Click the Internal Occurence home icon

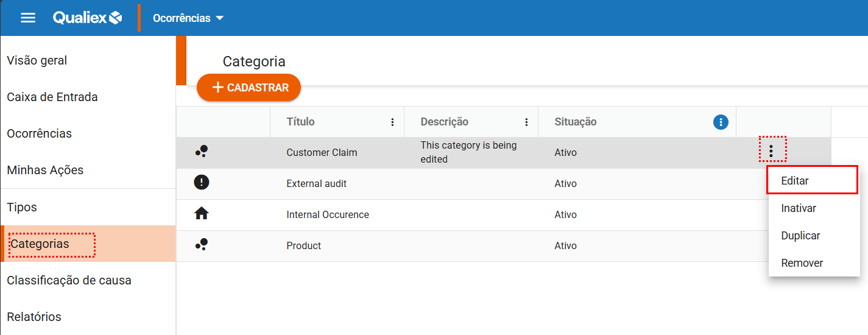coord(202,214)
